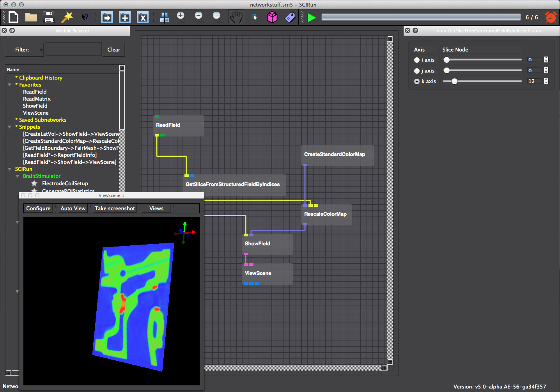This screenshot has height=392, width=560.
Task: Open Clipboard History in module tree
Action: click(39, 78)
